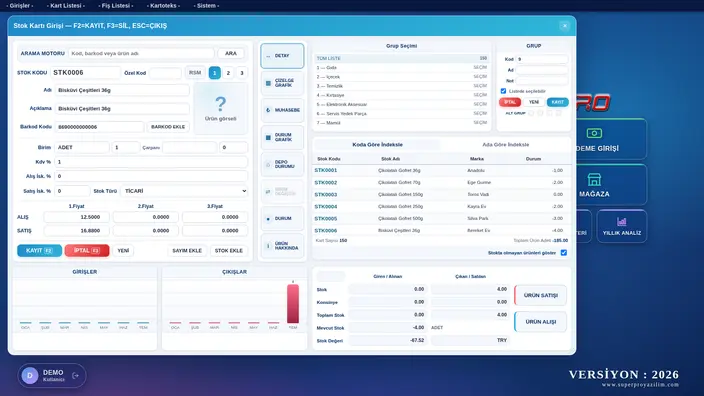Click the Sayım Ekle button
This screenshot has width=704, height=396.
pyautogui.click(x=187, y=251)
